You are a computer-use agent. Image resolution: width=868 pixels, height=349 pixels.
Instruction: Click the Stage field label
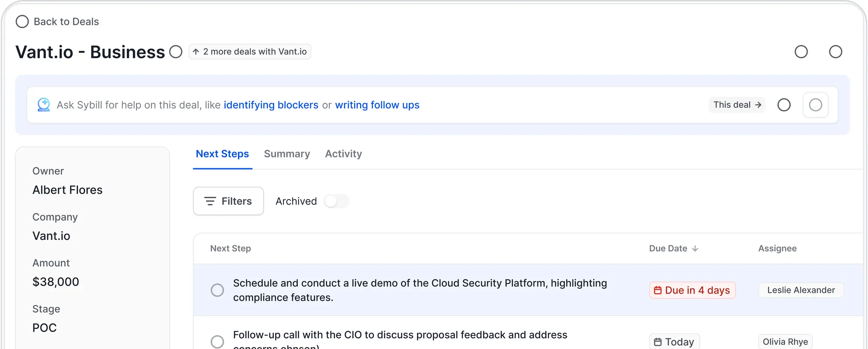pyautogui.click(x=46, y=309)
